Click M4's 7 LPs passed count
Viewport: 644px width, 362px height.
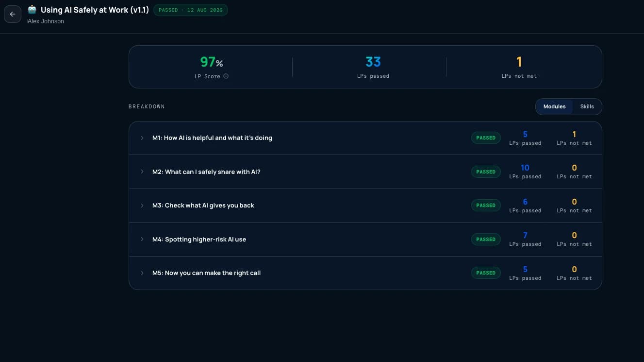tap(525, 235)
